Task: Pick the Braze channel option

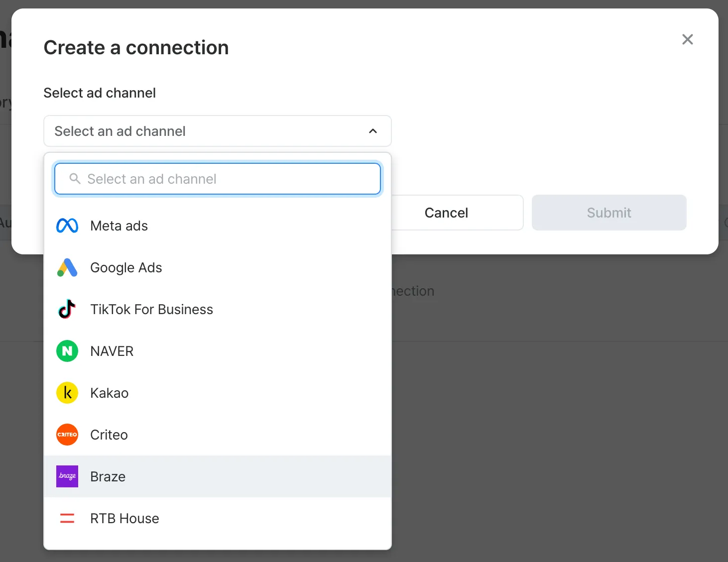Action: point(218,476)
